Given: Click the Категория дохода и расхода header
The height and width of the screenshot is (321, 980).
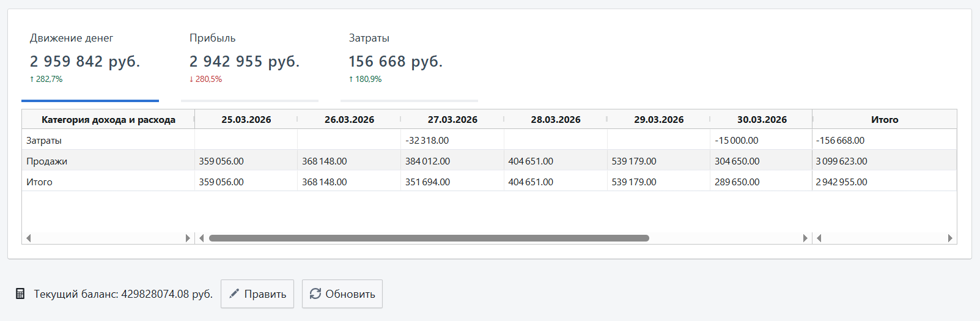Looking at the screenshot, I should [108, 120].
